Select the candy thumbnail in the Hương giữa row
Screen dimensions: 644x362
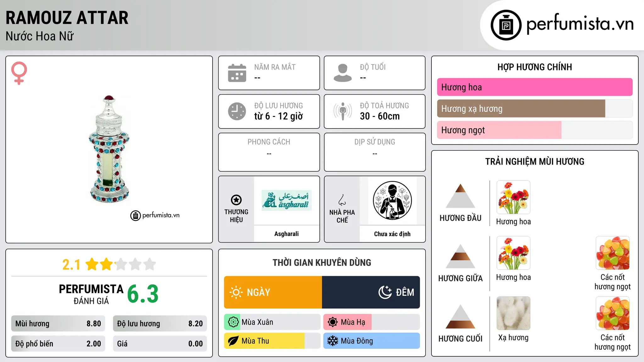coord(613,253)
